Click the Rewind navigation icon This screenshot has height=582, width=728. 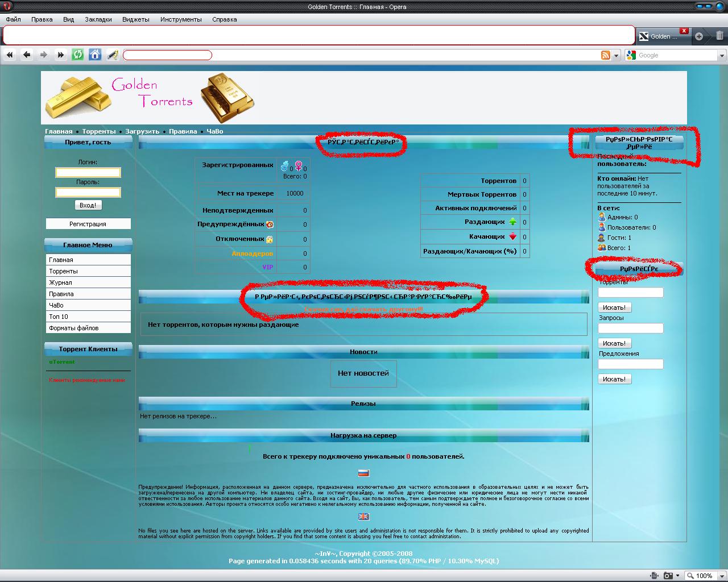pyautogui.click(x=10, y=55)
